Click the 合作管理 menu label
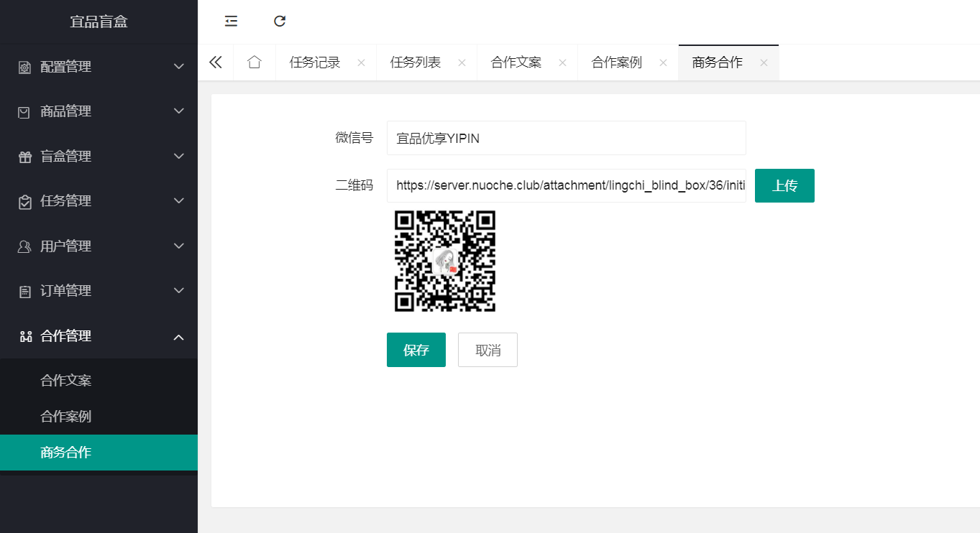 coord(65,335)
